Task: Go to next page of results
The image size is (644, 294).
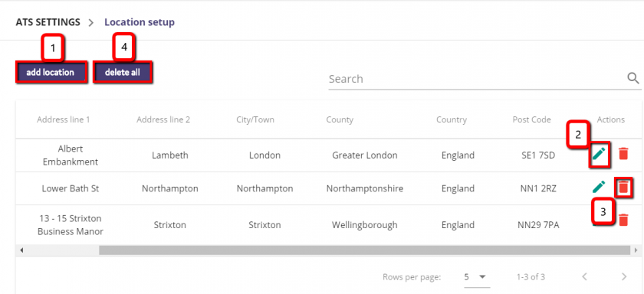Action: (624, 277)
